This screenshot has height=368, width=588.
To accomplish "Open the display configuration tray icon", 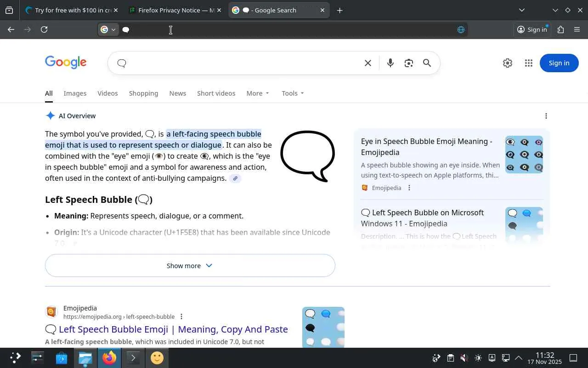I will click(505, 358).
